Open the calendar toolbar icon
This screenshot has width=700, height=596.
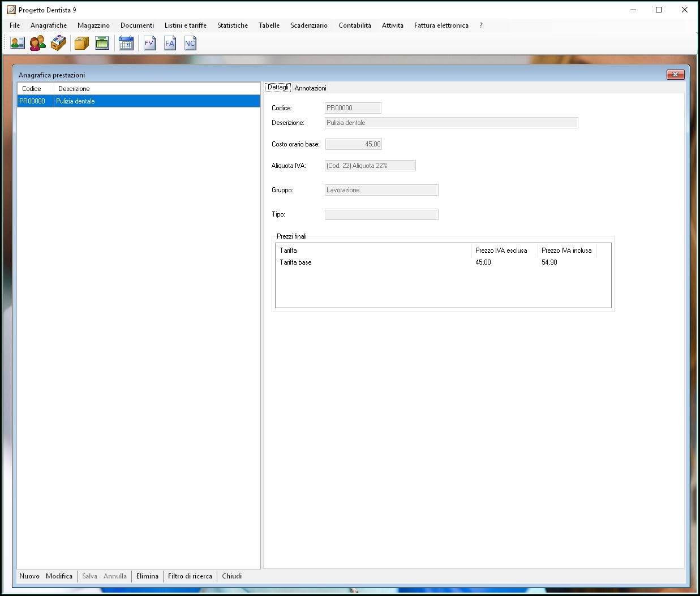click(126, 43)
